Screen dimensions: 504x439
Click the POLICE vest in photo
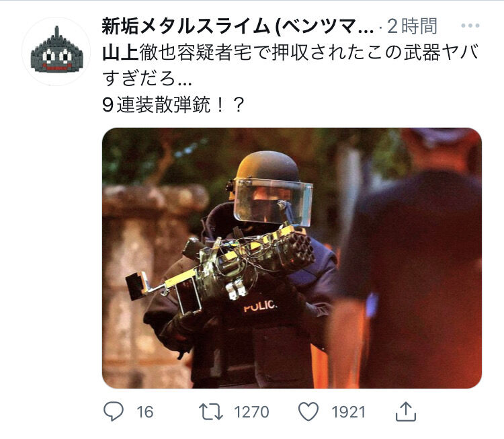pyautogui.click(x=259, y=305)
